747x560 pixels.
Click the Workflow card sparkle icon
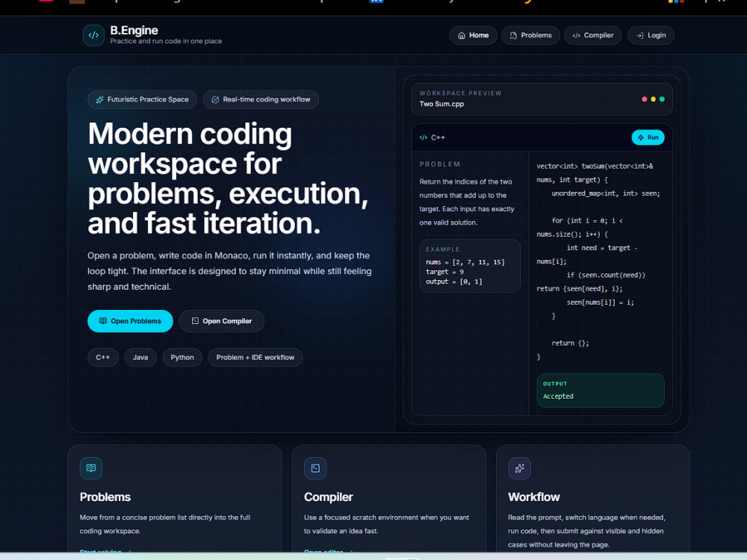point(519,468)
